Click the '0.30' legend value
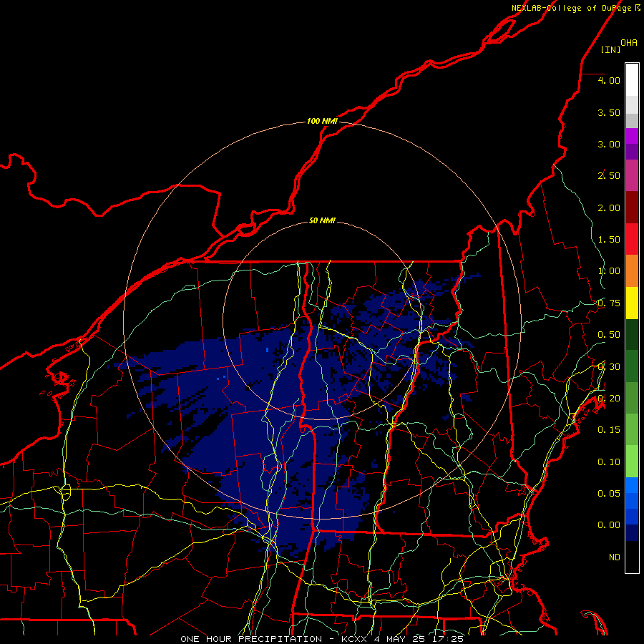644x644 pixels. coord(609,366)
